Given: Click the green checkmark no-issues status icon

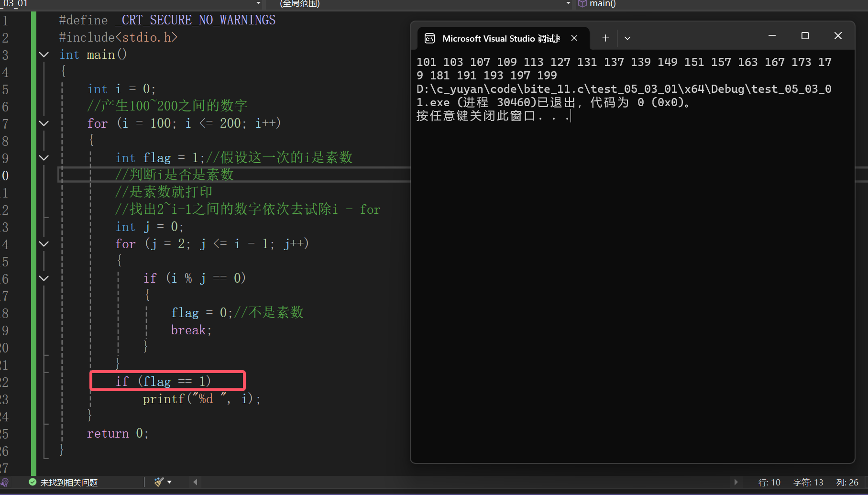Looking at the screenshot, I should pyautogui.click(x=33, y=482).
